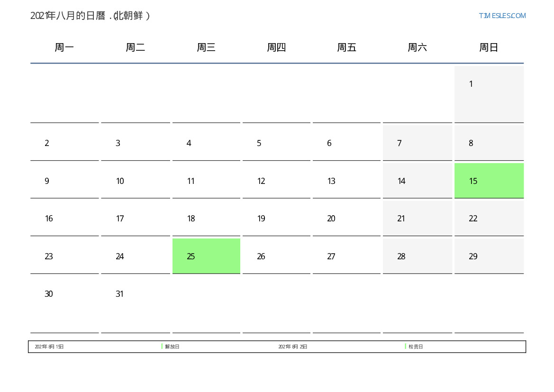Open the TIMESLES.COM link

[x=502, y=16]
